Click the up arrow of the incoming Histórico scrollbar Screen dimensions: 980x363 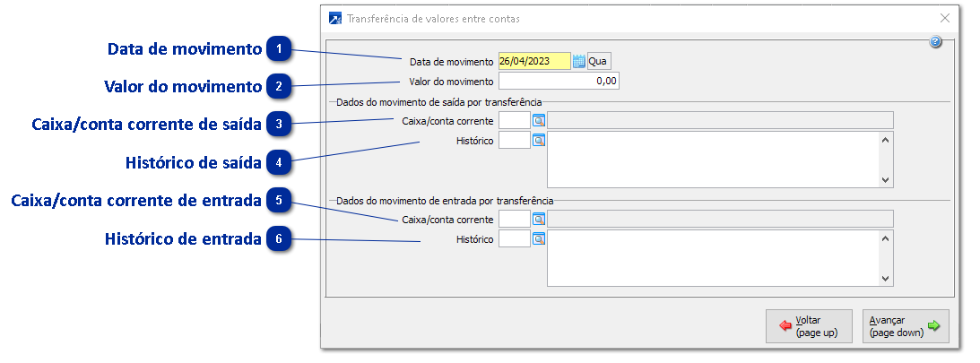tap(885, 238)
